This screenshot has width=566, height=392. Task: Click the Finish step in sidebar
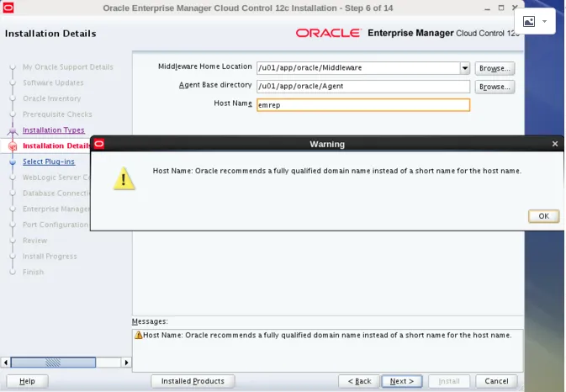[33, 272]
